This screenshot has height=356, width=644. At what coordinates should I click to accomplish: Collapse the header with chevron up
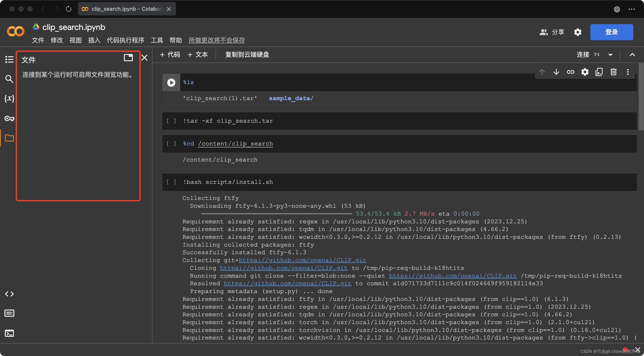click(x=632, y=55)
